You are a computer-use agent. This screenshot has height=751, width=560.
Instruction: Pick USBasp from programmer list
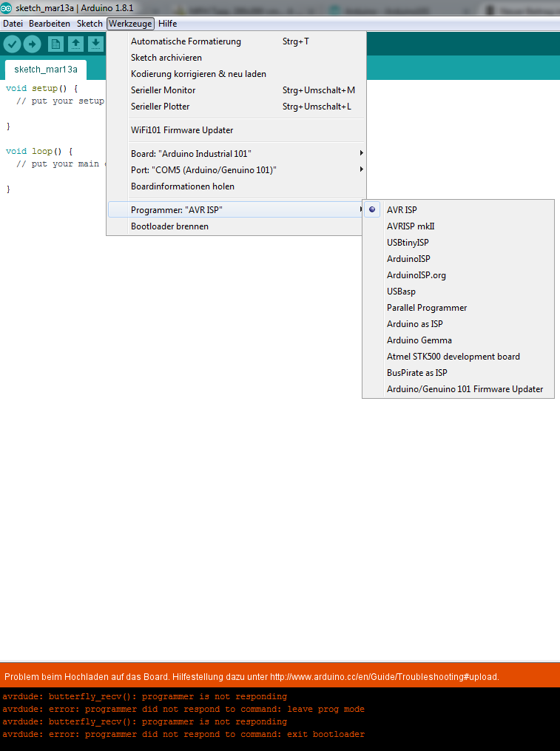459,292
